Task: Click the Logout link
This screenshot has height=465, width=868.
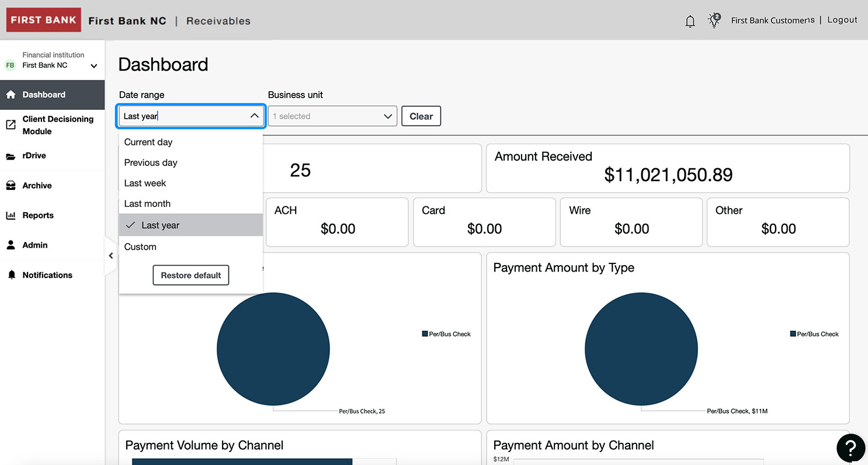Action: tap(842, 20)
